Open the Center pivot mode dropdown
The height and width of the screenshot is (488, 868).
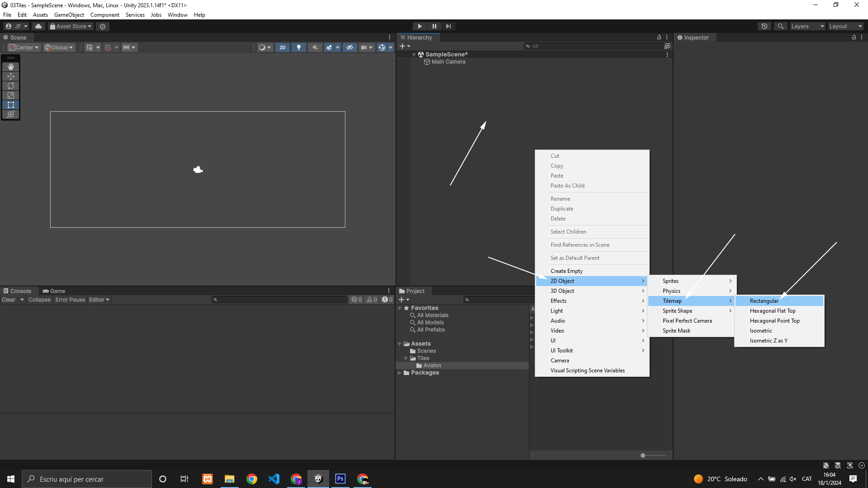click(x=24, y=47)
